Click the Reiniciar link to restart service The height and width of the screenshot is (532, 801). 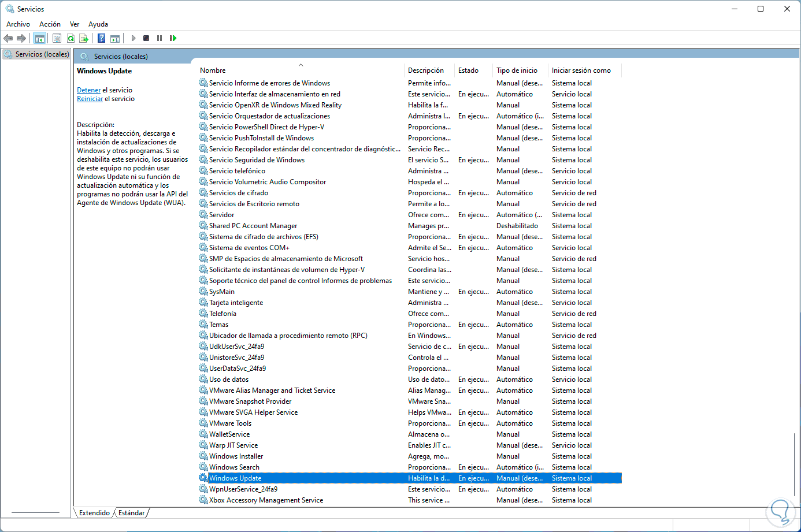pyautogui.click(x=90, y=99)
